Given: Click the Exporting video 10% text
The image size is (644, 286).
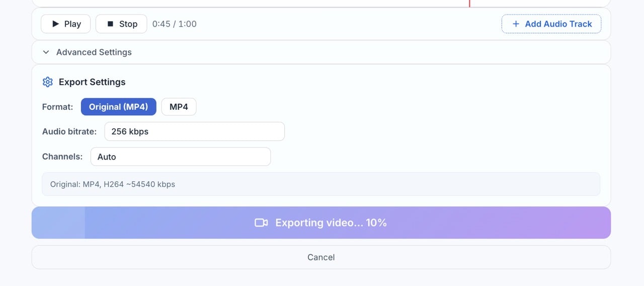Looking at the screenshot, I should (x=331, y=223).
